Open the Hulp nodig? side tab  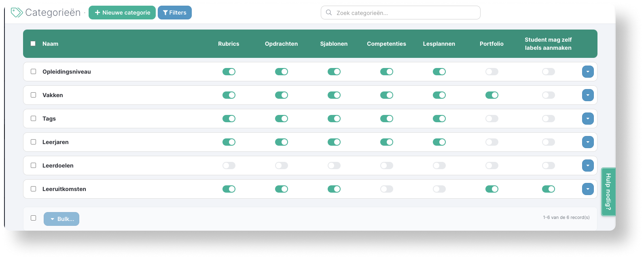click(x=608, y=191)
